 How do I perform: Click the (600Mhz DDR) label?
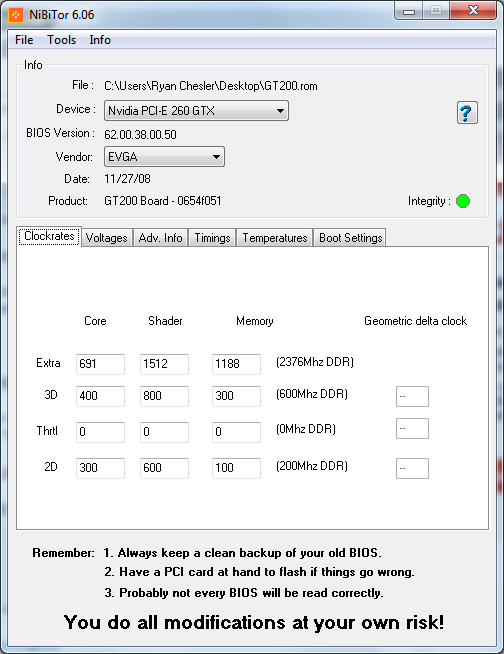point(312,394)
